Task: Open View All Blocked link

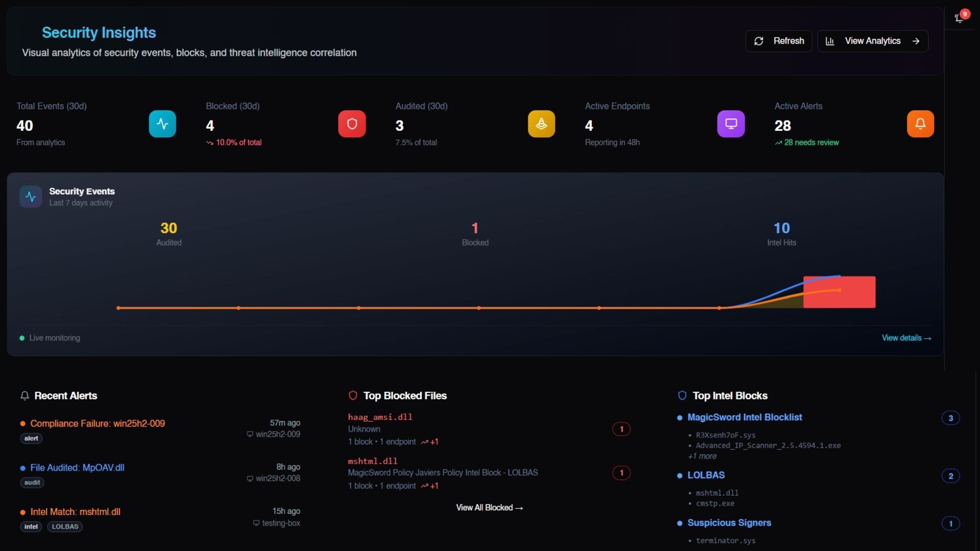Action: coord(490,507)
